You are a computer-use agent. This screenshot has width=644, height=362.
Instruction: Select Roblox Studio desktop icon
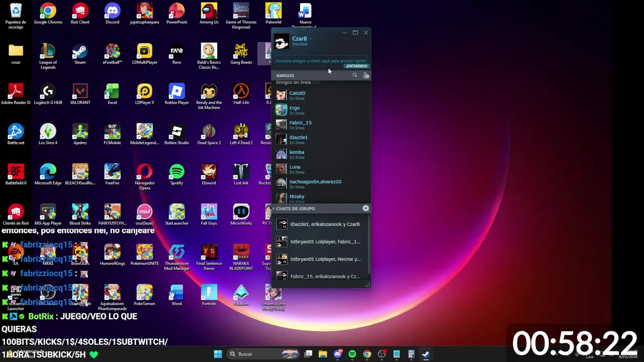tap(177, 135)
